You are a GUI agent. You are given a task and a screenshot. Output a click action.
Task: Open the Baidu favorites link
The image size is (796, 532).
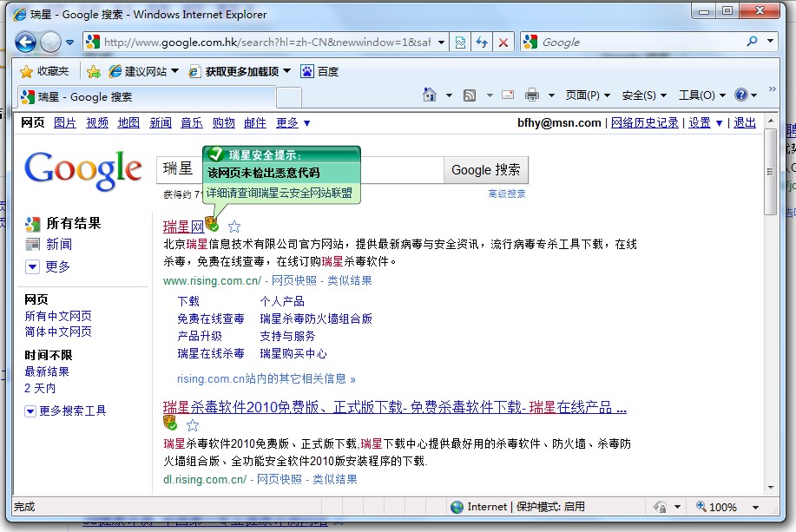[x=319, y=71]
